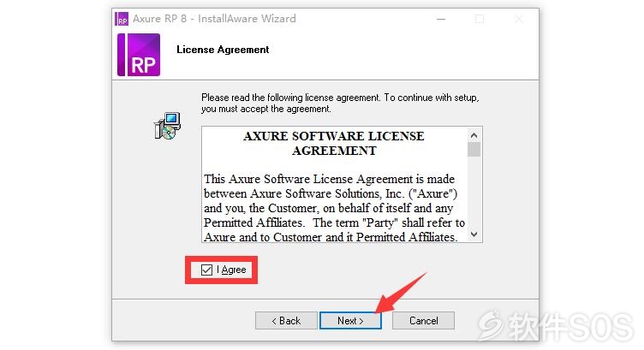Viewport: 644px width, 350px height.
Task: Click the 'Axure RP 8 - InstallAware Wizard' title text
Action: pyautogui.click(x=214, y=19)
